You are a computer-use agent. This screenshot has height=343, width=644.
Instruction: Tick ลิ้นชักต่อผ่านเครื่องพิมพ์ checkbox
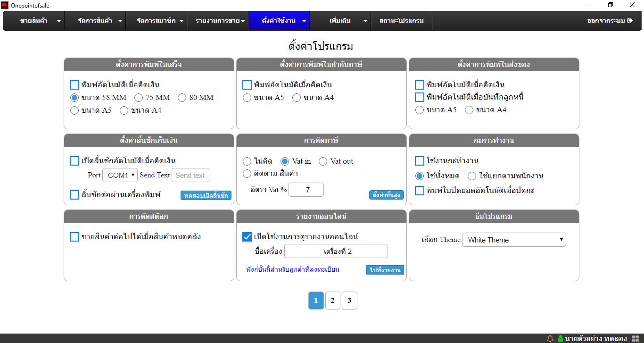coord(74,195)
